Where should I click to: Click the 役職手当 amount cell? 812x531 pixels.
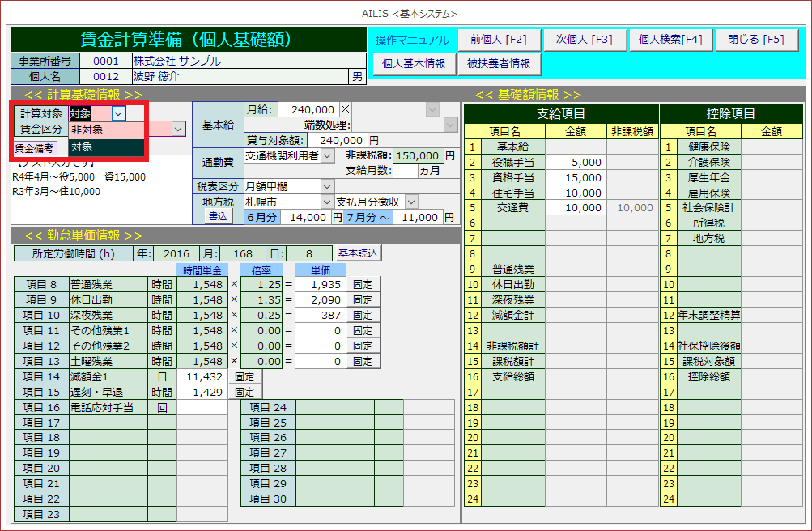tap(576, 163)
